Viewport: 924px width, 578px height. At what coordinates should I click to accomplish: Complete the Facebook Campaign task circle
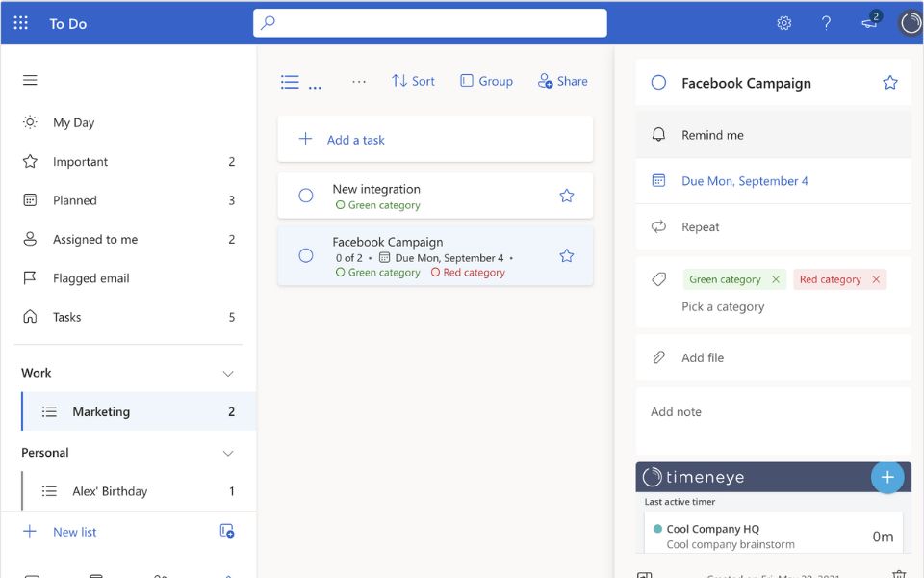tap(306, 256)
